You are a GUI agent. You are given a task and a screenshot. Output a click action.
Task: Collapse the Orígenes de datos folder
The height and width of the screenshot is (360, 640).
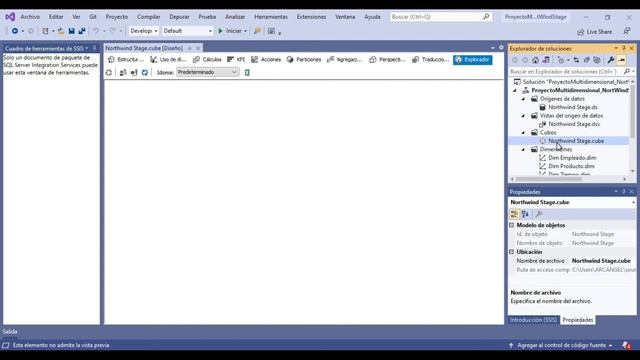[x=523, y=99]
